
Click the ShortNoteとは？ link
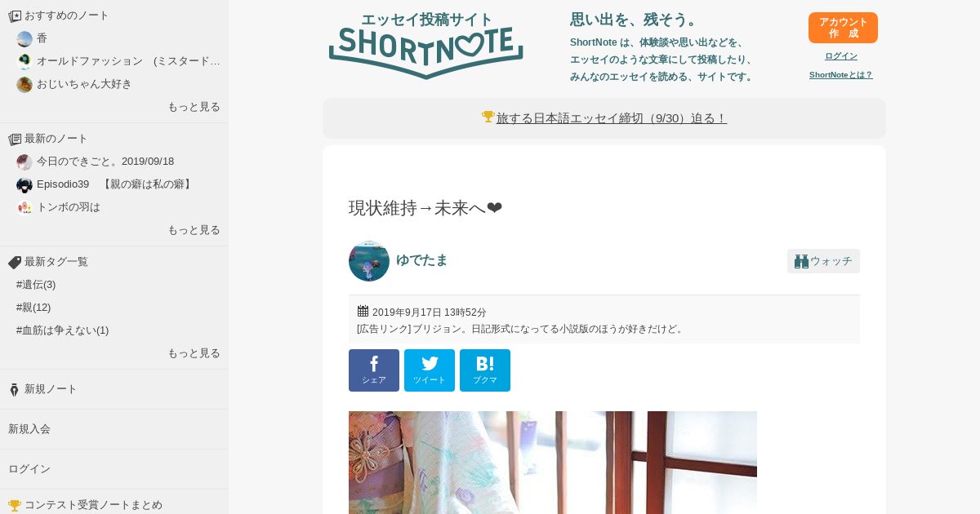click(841, 75)
